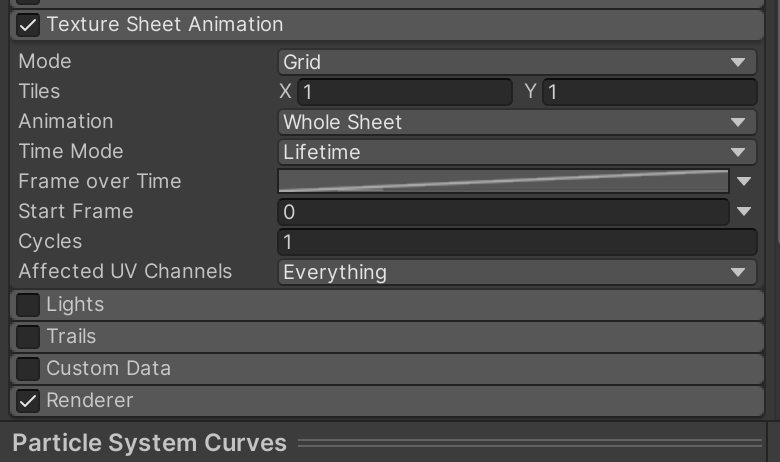Click the Particle System Curves header
Screen dimensions: 780x462
tap(150, 443)
